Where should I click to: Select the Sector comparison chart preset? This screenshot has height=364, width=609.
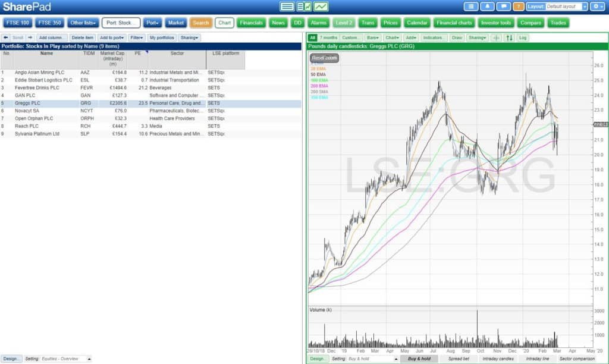click(x=577, y=359)
